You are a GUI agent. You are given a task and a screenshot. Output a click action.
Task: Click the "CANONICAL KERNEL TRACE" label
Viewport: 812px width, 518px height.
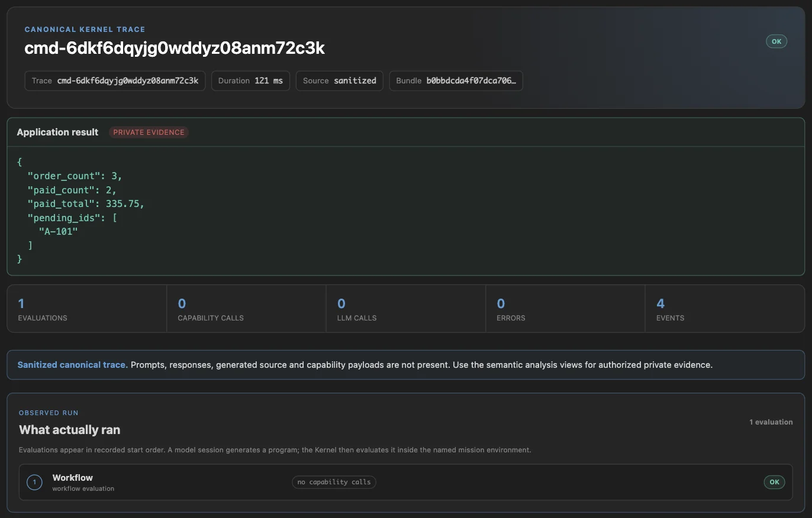[x=85, y=30]
